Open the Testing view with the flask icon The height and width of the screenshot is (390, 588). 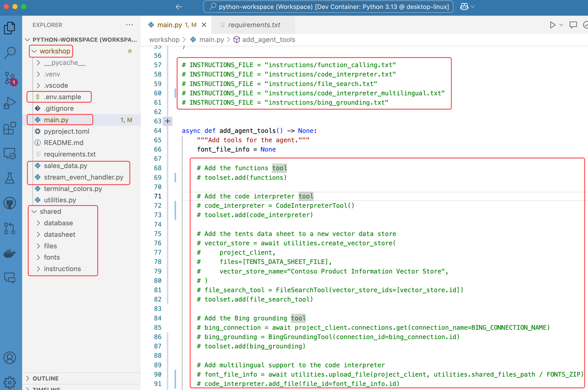coord(10,178)
